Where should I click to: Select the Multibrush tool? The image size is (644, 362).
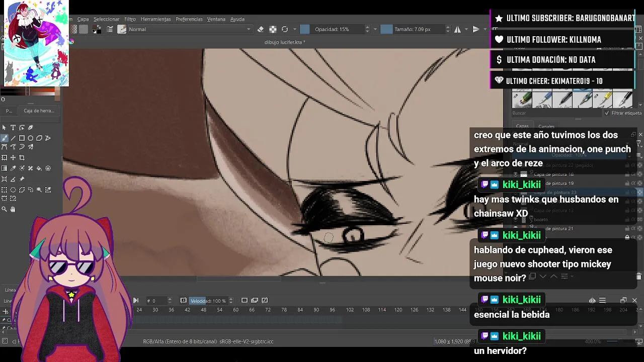[31, 147]
